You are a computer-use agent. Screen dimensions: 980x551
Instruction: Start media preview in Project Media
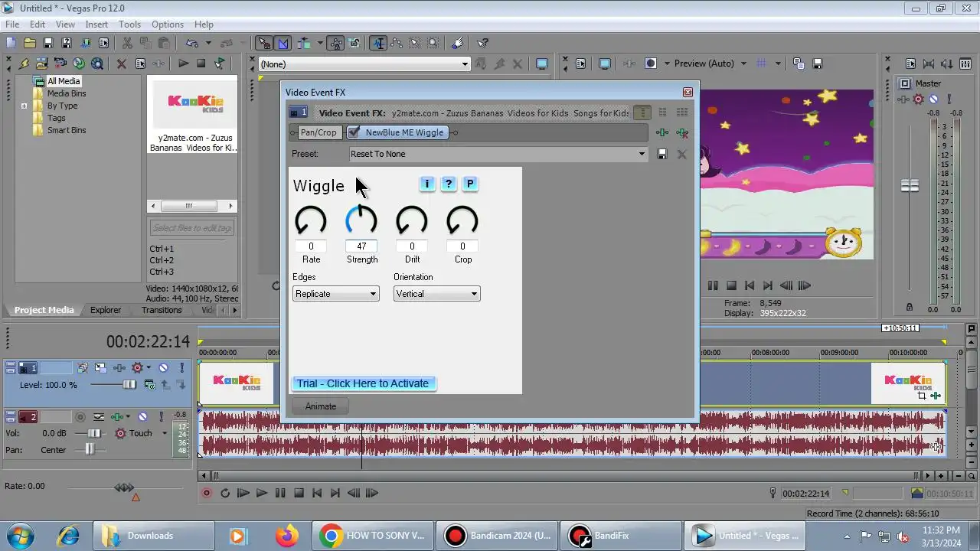[x=183, y=64]
